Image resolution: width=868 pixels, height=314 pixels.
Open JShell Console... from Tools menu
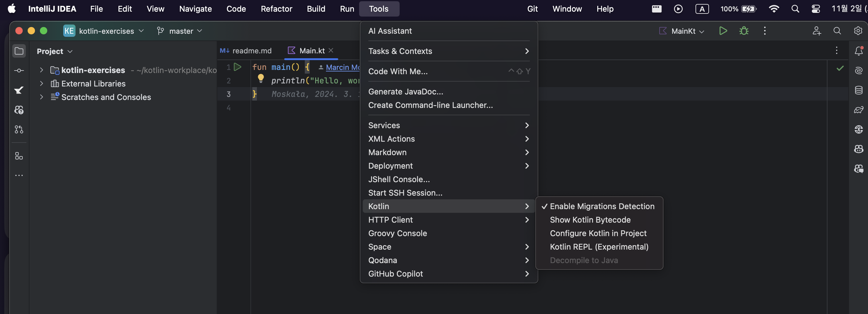pyautogui.click(x=448, y=179)
